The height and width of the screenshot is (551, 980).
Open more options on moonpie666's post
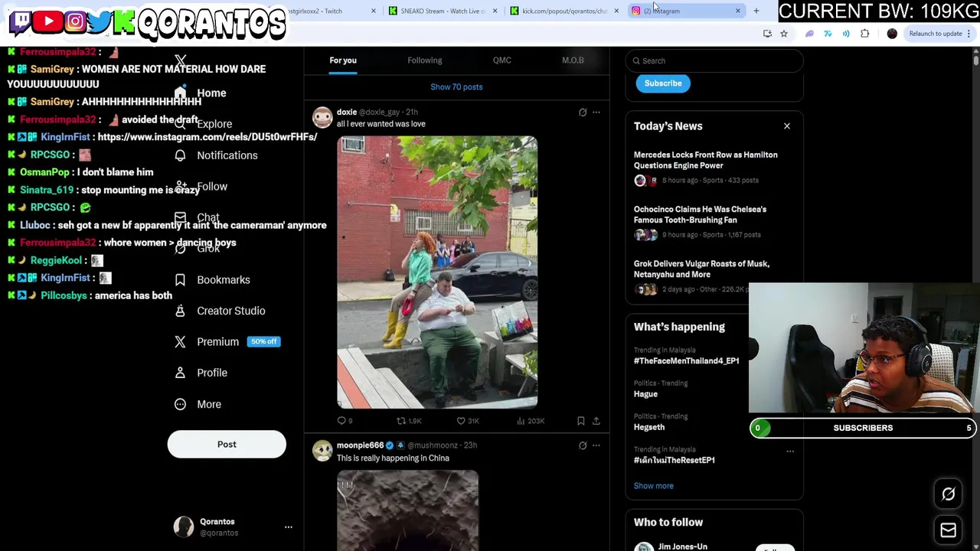596,445
